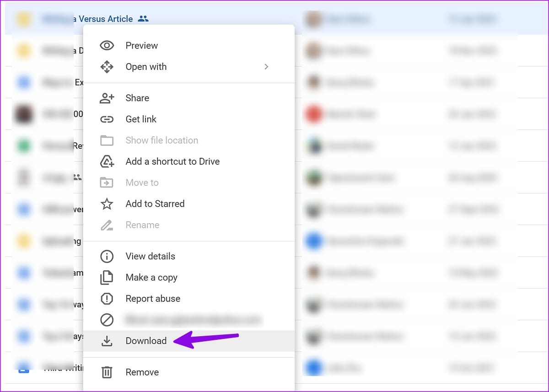Screen dimensions: 549x392
Task: Choose Open with menu entry
Action: pyautogui.click(x=188, y=67)
